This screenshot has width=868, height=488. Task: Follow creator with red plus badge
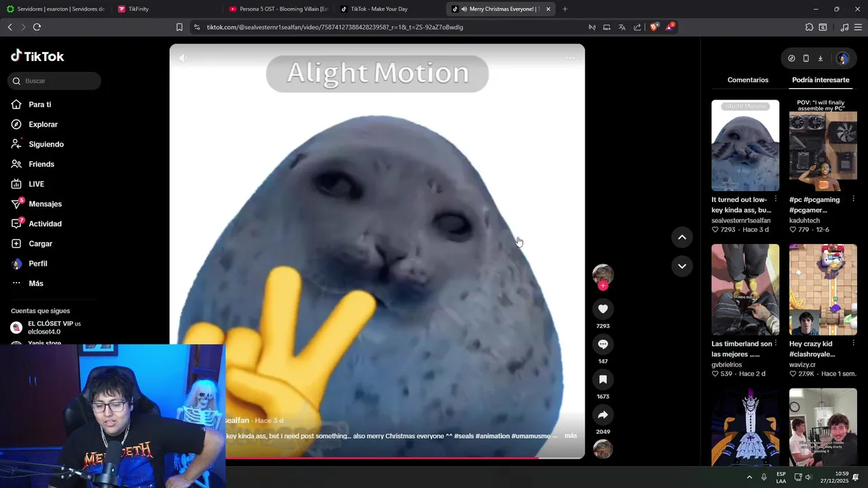coord(603,286)
